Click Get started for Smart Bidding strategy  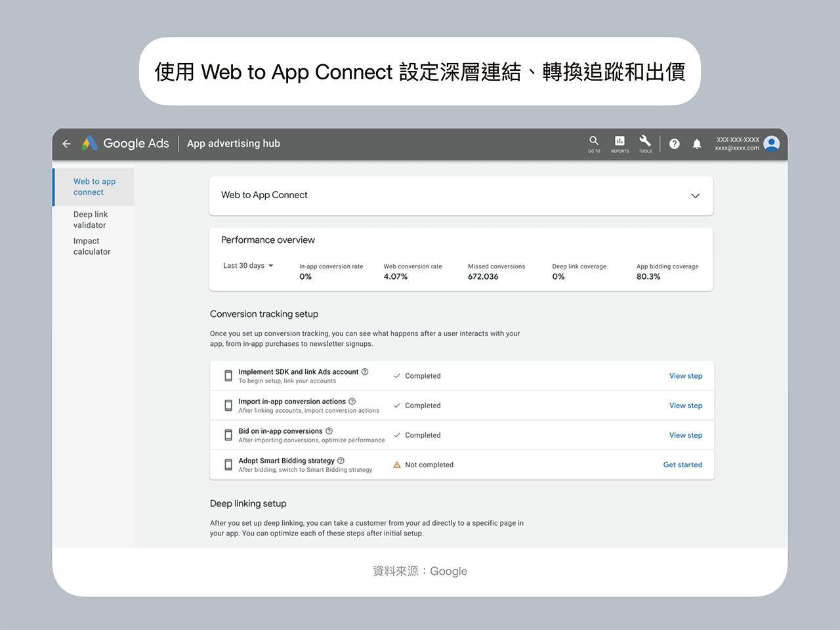[682, 465]
